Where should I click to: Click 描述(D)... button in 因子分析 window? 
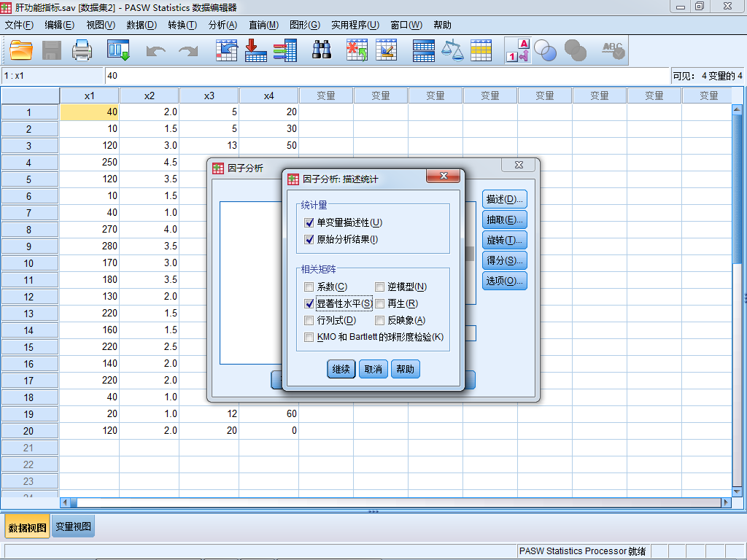(x=505, y=199)
